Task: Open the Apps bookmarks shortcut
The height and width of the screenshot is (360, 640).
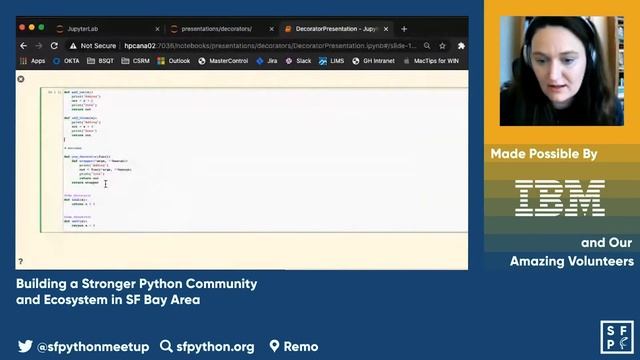Action: 33,61
